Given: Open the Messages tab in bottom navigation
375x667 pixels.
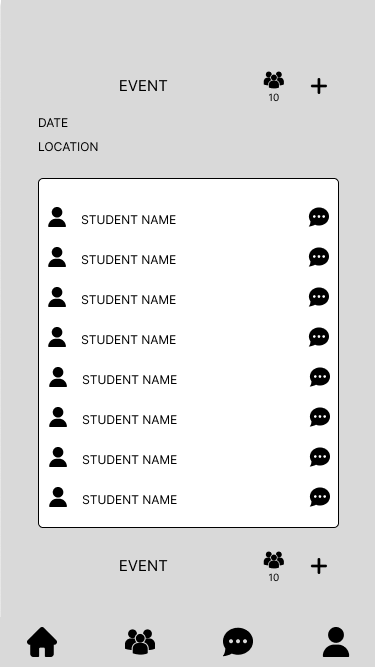Looking at the screenshot, I should click(x=238, y=642).
